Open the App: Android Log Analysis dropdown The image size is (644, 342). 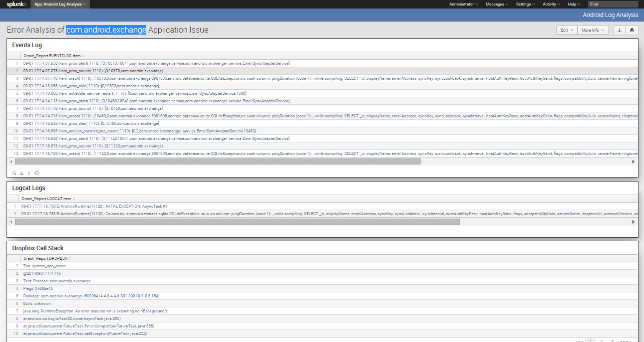click(x=60, y=4)
